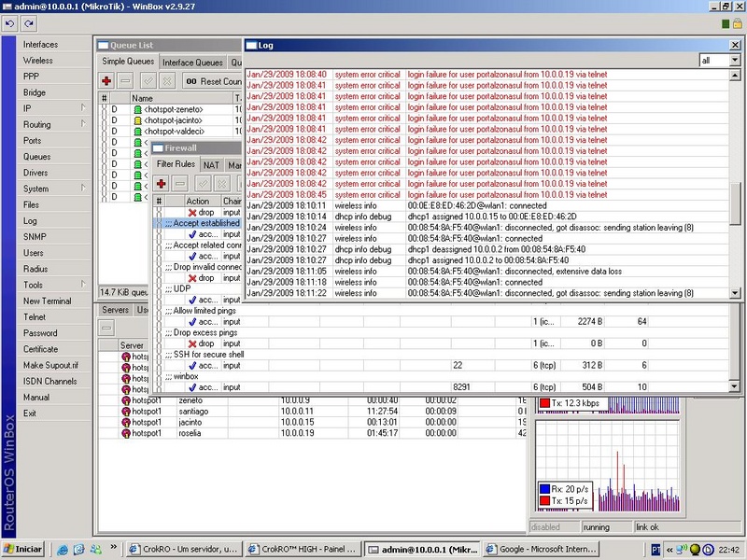Switch to Simple Queues tab
747x560 pixels.
coord(128,62)
